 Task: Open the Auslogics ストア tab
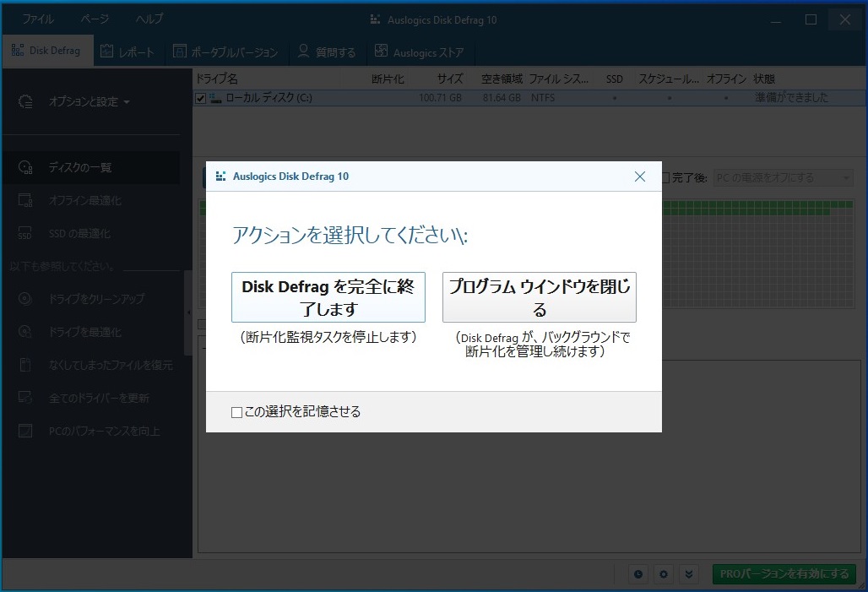click(x=420, y=52)
